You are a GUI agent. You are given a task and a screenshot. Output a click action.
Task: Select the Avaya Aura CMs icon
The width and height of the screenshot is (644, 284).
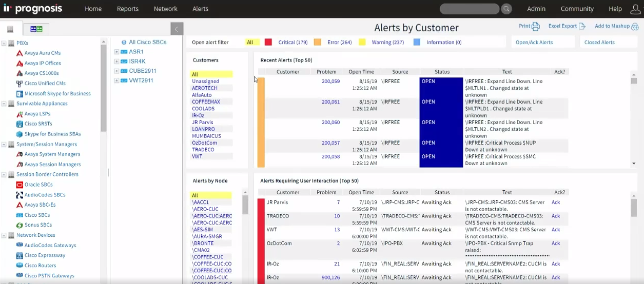[x=19, y=53]
